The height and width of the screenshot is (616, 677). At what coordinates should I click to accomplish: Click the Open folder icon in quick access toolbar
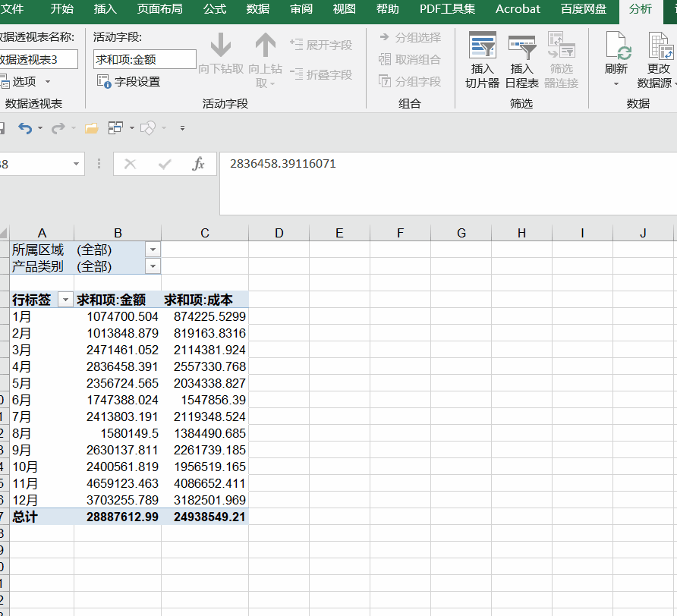pos(92,128)
